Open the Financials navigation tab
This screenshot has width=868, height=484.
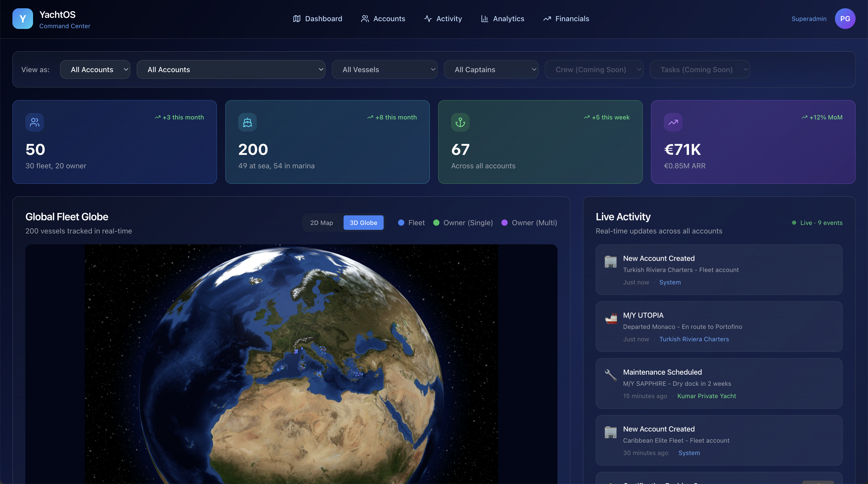[x=566, y=19]
